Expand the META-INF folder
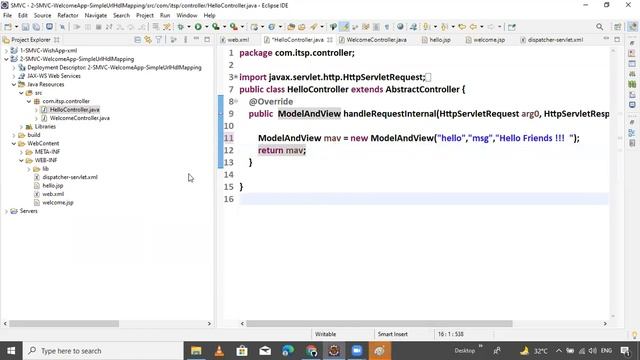This screenshot has height=360, width=640. 21,152
